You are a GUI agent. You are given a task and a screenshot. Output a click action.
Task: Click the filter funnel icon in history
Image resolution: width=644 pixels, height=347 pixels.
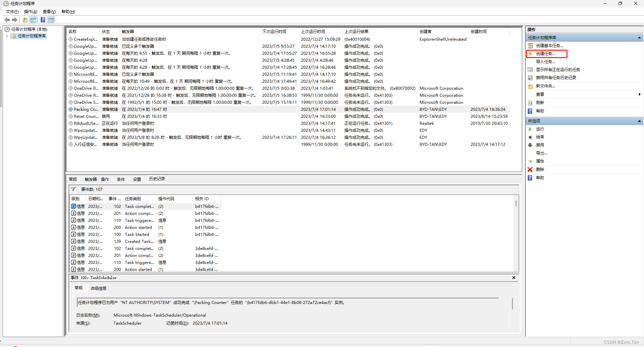73,189
